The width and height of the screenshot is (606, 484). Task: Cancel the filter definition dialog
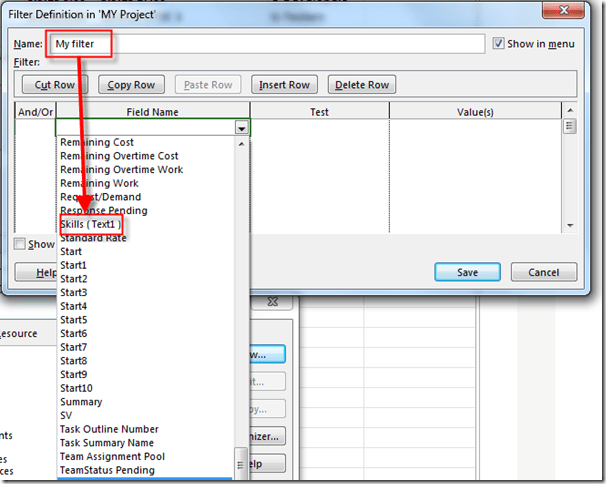tap(544, 272)
